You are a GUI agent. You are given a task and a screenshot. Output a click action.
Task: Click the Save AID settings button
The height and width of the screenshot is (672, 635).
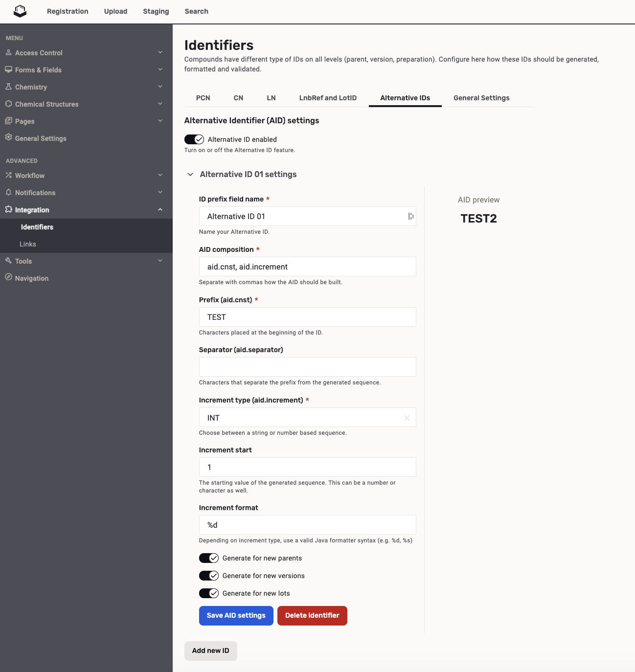pos(236,615)
